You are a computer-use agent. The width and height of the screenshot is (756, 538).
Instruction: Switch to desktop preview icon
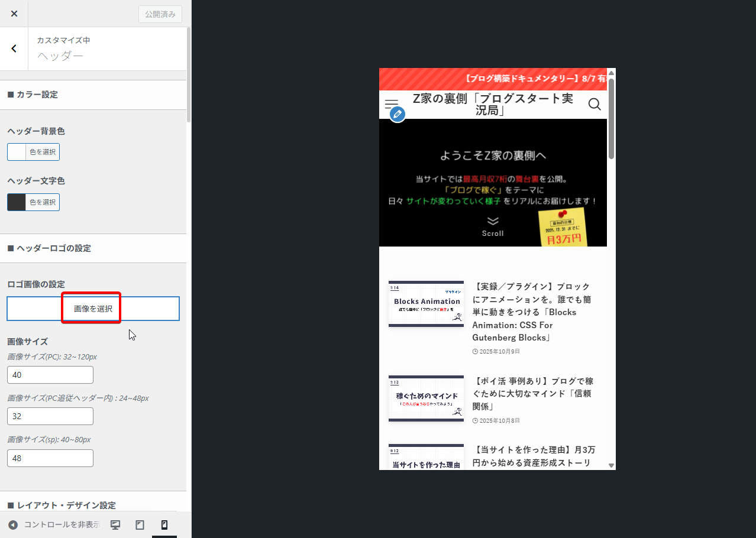(115, 525)
